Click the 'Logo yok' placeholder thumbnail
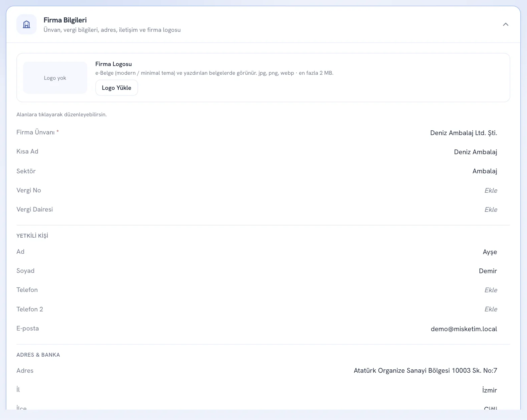527x420 pixels. [55, 78]
